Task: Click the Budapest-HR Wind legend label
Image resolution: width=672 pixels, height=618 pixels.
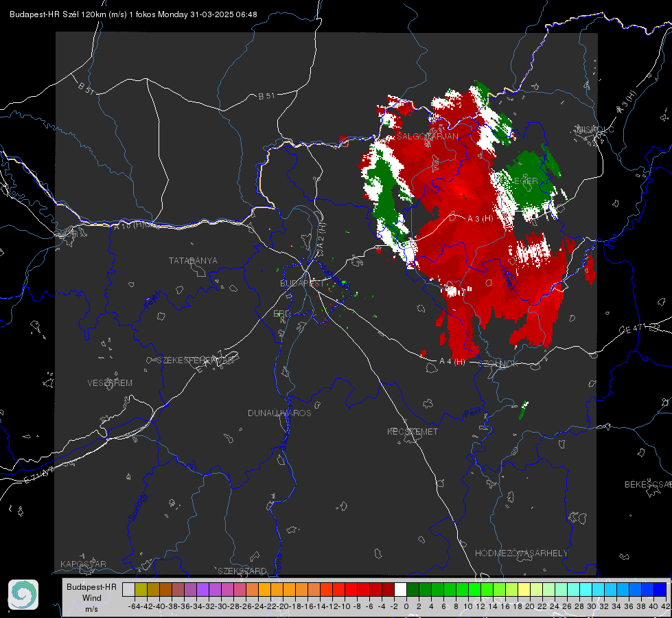Action: (x=92, y=593)
